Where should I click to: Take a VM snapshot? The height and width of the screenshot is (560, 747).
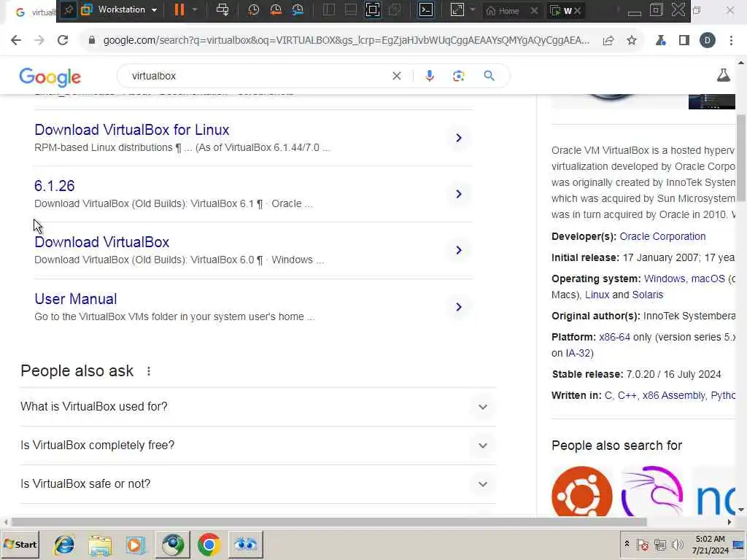pyautogui.click(x=253, y=10)
